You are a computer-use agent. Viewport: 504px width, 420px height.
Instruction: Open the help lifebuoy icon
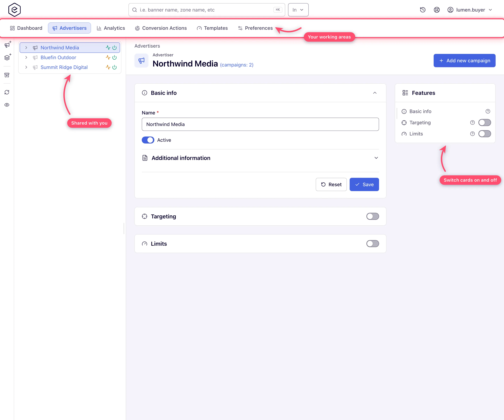437,10
